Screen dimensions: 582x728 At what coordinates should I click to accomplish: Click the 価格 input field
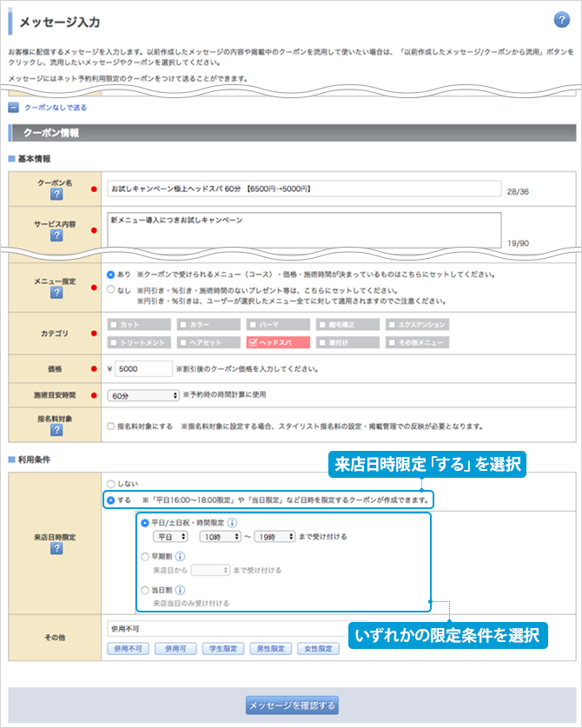pyautogui.click(x=143, y=368)
